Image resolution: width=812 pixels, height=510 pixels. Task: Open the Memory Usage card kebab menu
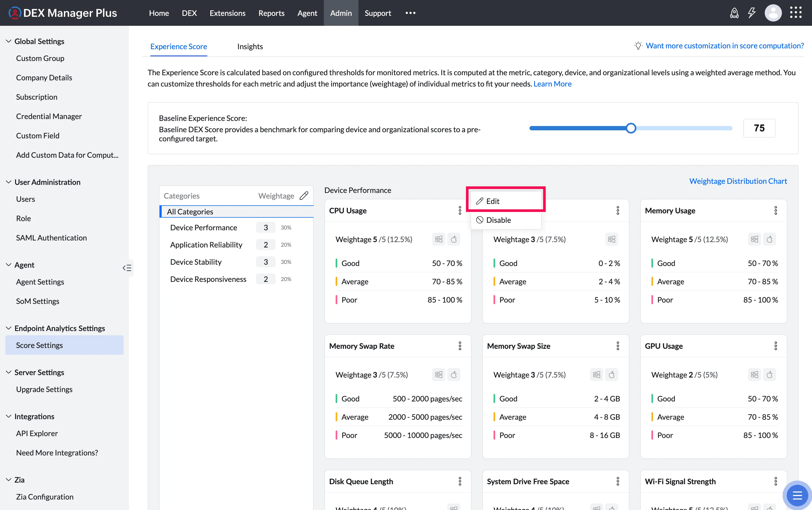point(775,210)
